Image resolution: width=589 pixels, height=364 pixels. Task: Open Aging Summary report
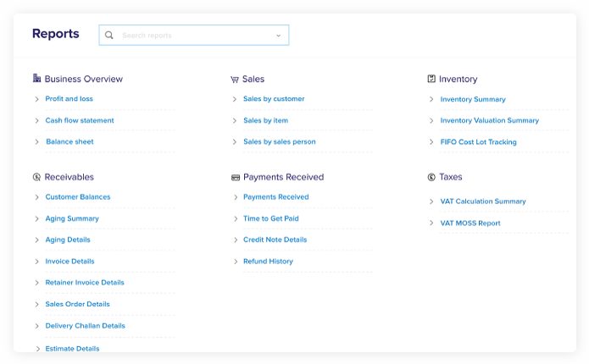[x=72, y=218]
